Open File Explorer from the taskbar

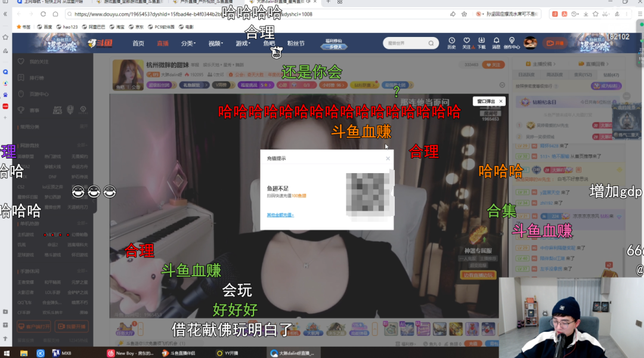point(23,353)
